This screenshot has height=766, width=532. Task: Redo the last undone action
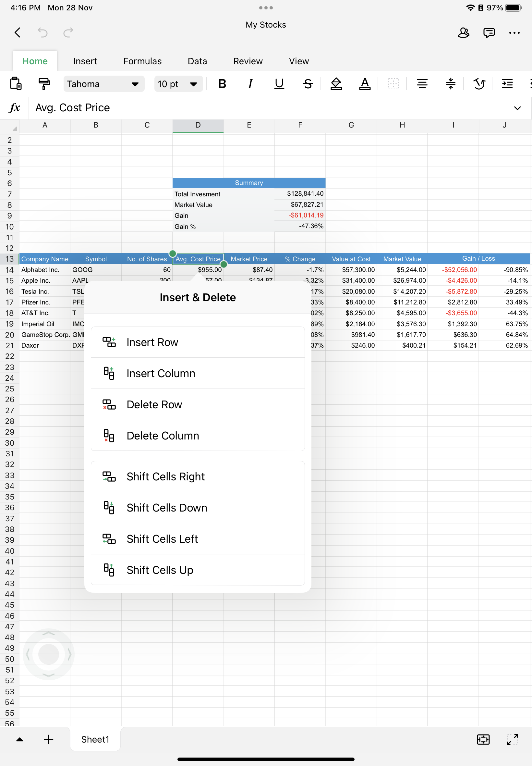point(68,32)
